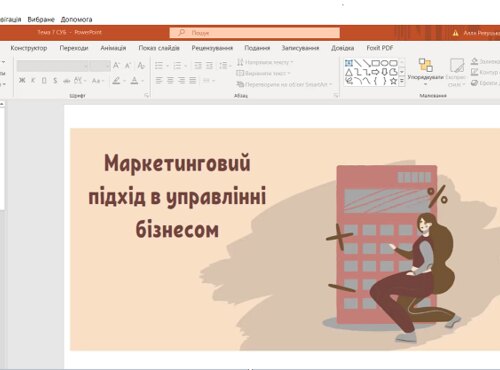The width and height of the screenshot is (500, 370).
Task: Select the Text Box shape
Action: 349,63
